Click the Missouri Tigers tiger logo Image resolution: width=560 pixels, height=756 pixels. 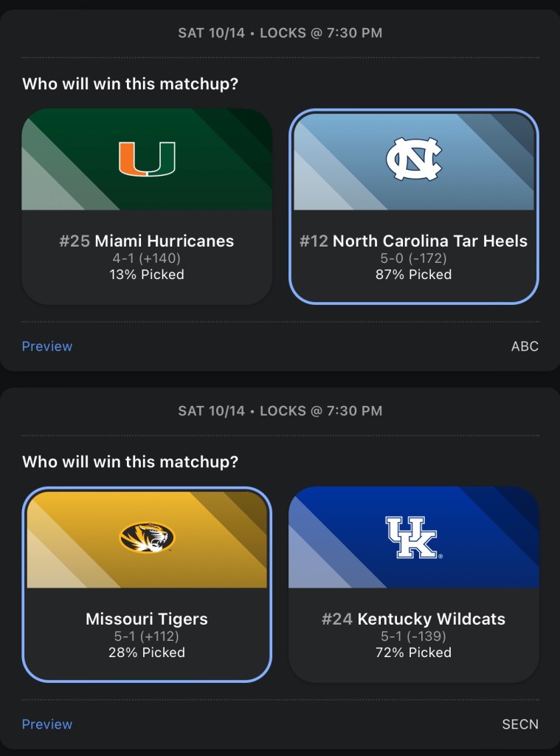tap(147, 537)
